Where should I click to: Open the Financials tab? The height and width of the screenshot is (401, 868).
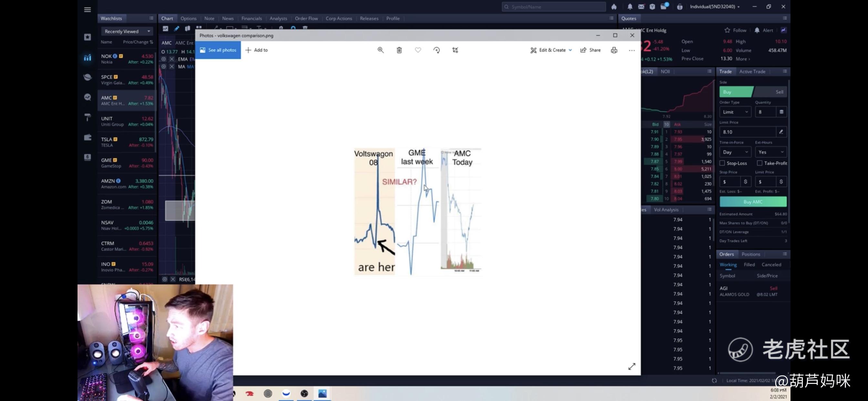(251, 18)
